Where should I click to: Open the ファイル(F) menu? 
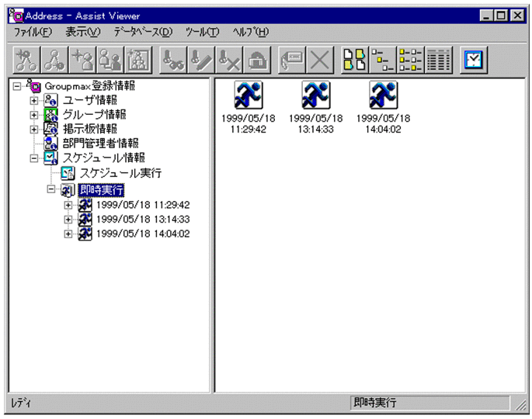(x=33, y=33)
